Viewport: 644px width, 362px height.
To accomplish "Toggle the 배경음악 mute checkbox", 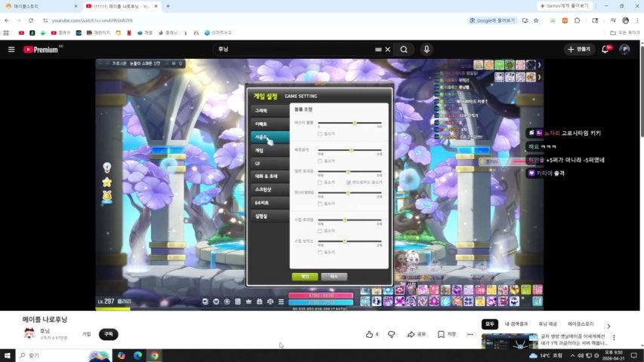I will tap(320, 161).
